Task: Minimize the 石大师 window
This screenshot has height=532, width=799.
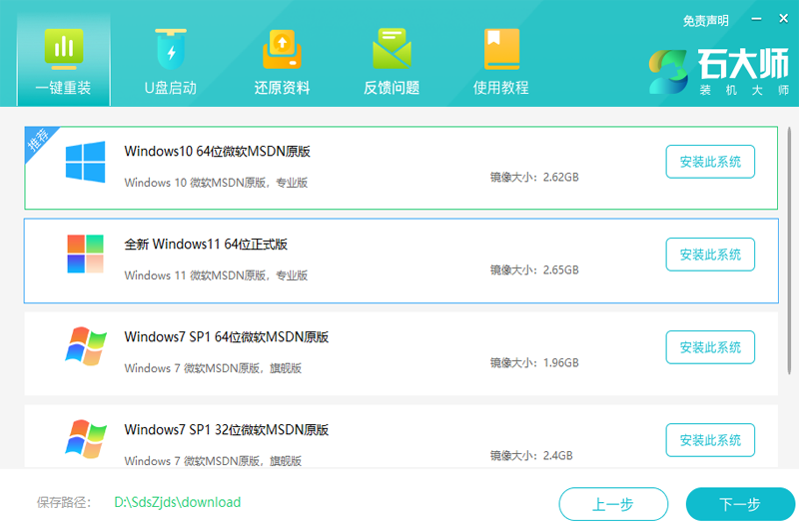Action: [x=757, y=19]
